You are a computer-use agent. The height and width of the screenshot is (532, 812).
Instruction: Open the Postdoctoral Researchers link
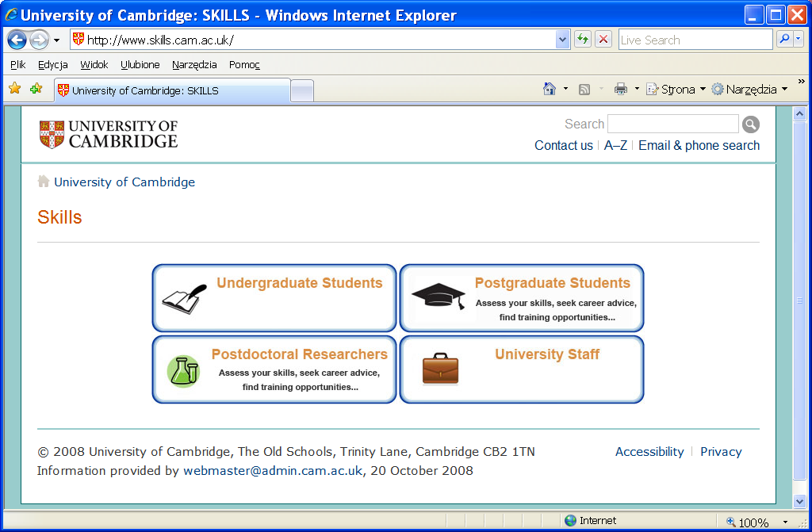(299, 354)
